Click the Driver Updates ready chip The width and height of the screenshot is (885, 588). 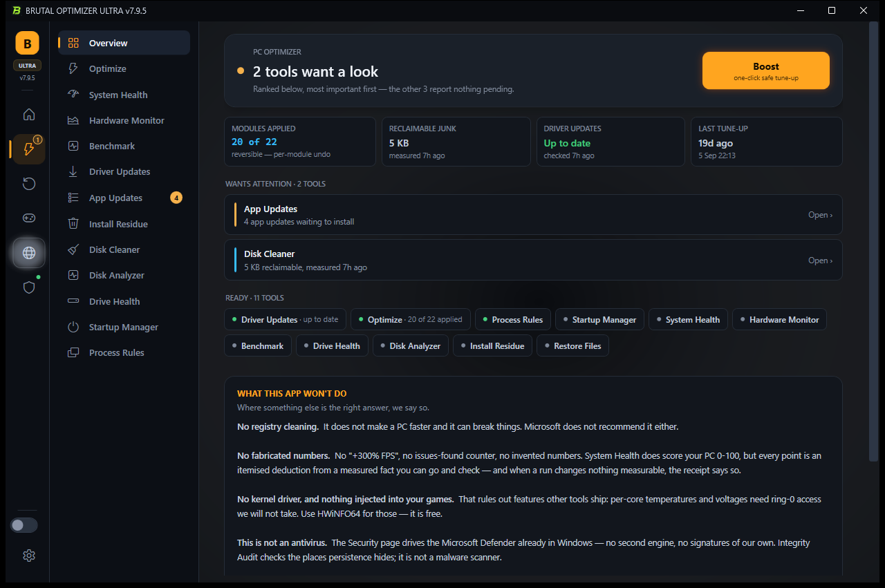tap(286, 319)
